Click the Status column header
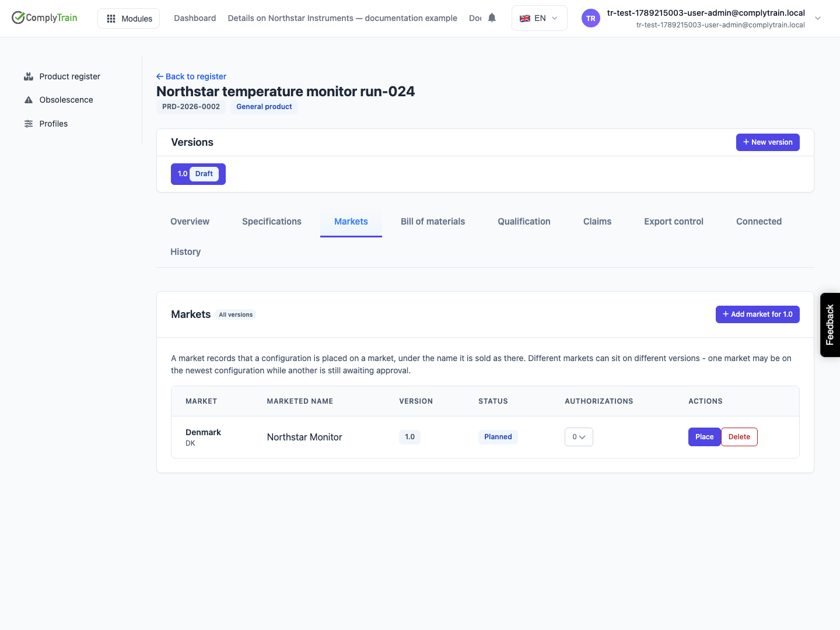 click(x=493, y=401)
